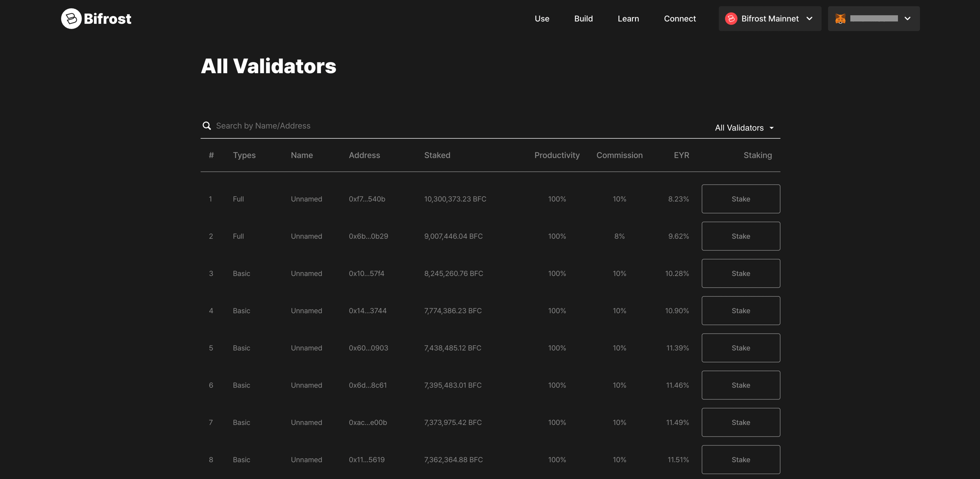Image resolution: width=980 pixels, height=479 pixels.
Task: Open the Learn menu
Action: click(x=628, y=19)
